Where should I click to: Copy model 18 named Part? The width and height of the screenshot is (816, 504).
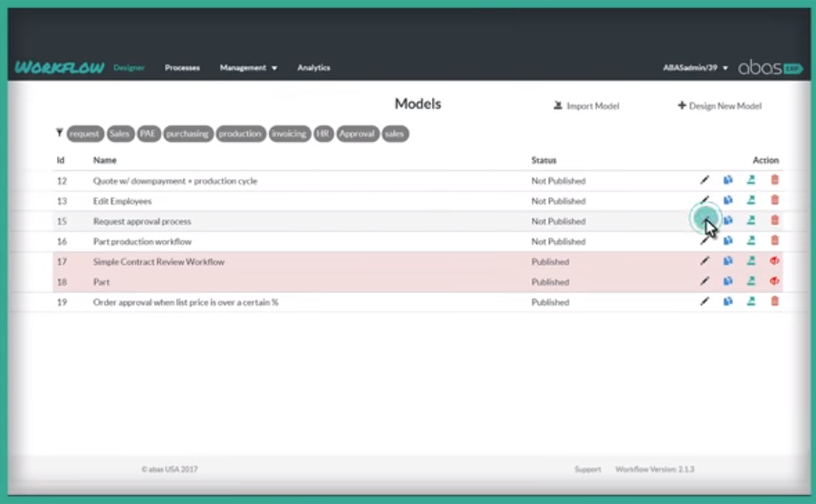point(728,281)
